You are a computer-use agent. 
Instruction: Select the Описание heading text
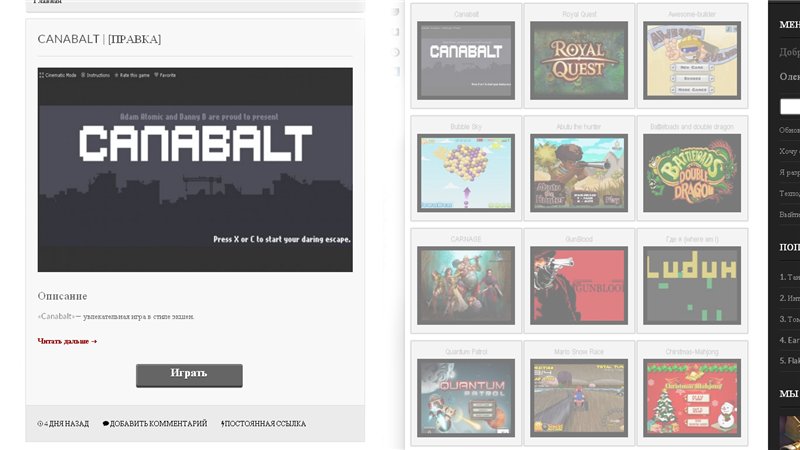click(x=62, y=296)
